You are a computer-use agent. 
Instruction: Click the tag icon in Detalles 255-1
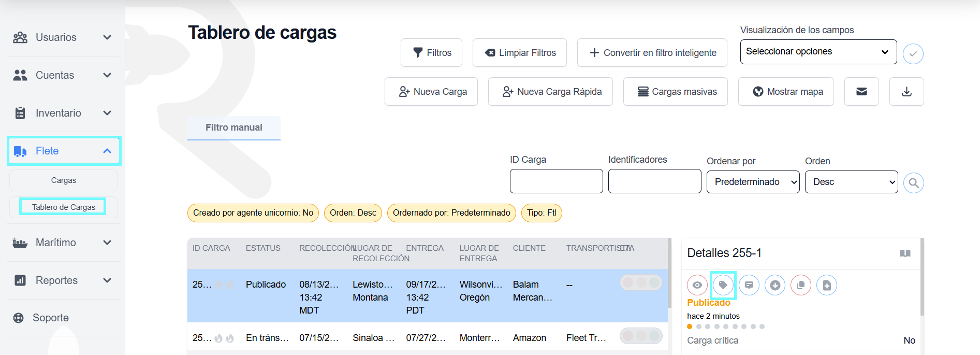pos(723,285)
